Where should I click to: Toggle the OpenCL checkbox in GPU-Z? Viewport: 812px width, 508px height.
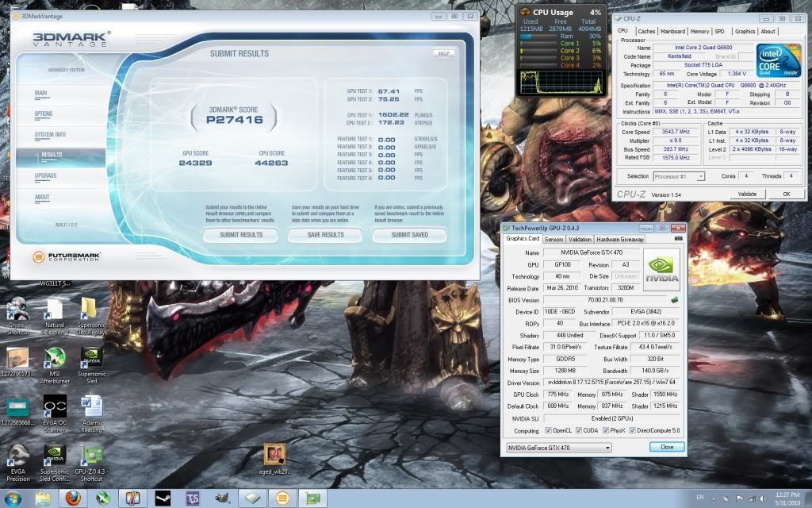tap(548, 431)
